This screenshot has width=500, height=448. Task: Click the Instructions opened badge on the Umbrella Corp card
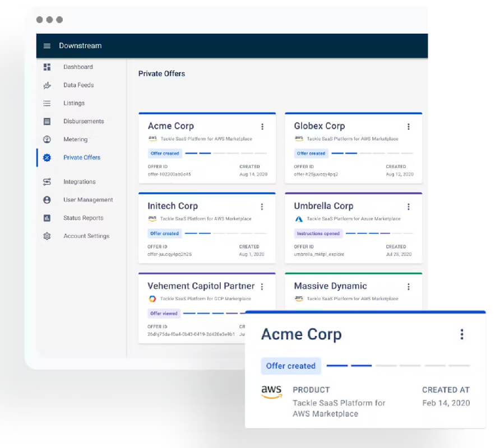coord(318,234)
